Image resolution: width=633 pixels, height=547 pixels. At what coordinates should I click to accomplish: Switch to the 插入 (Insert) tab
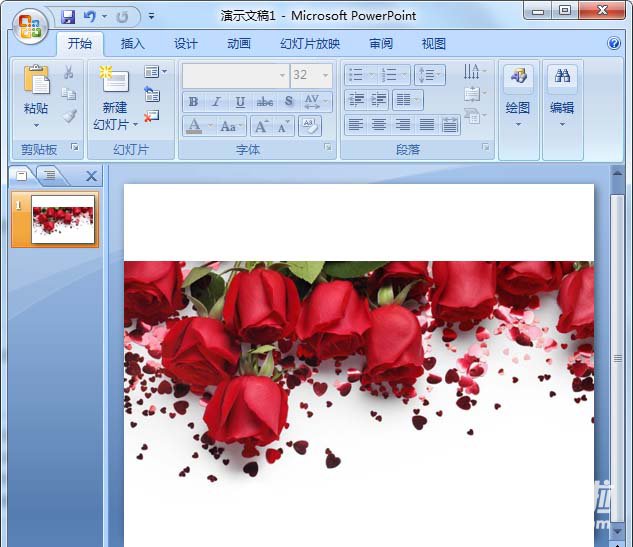132,44
